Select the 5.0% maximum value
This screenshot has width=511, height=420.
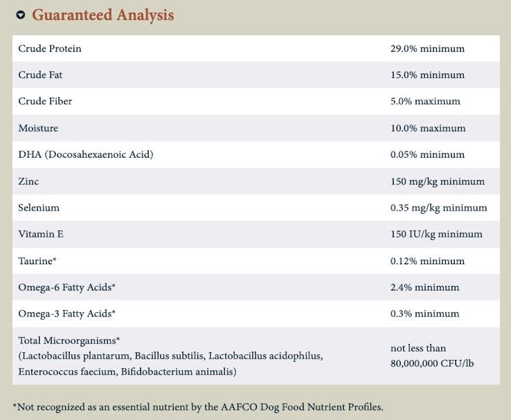425,101
